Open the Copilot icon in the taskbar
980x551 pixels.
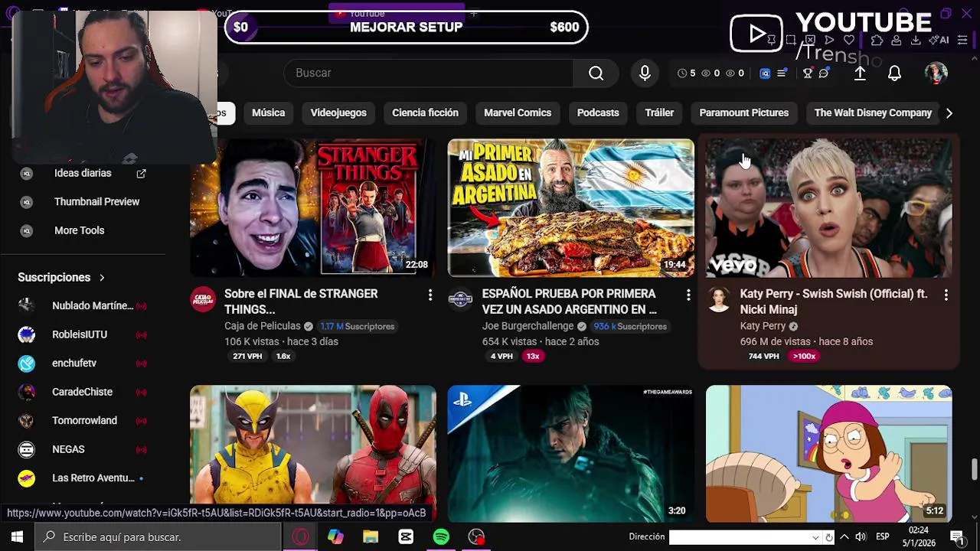(x=335, y=537)
